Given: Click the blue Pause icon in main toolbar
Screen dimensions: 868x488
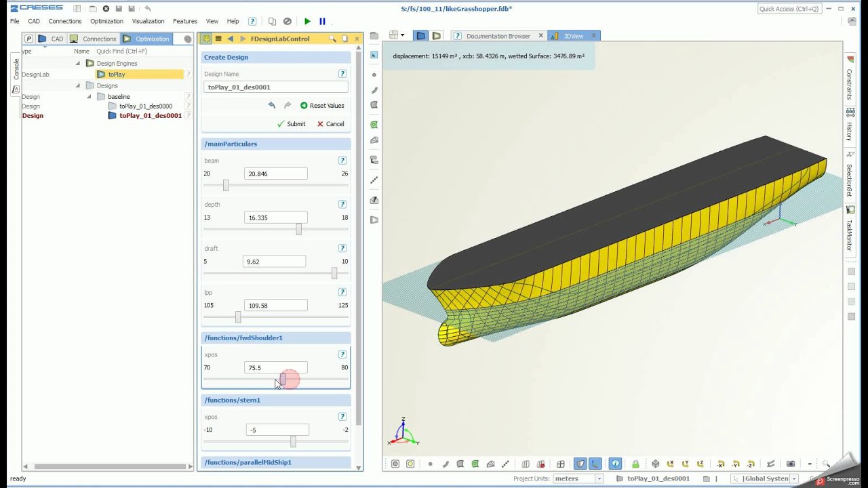Looking at the screenshot, I should pyautogui.click(x=322, y=21).
